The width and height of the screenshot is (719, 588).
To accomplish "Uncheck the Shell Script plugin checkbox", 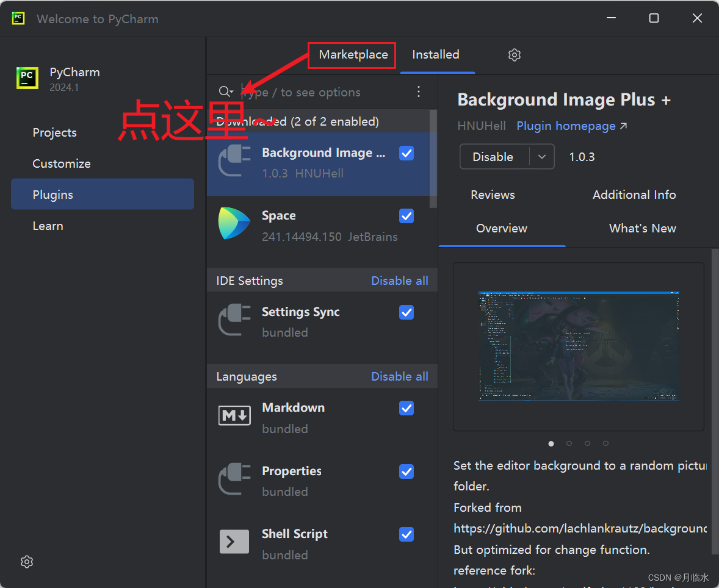I will pos(406,534).
